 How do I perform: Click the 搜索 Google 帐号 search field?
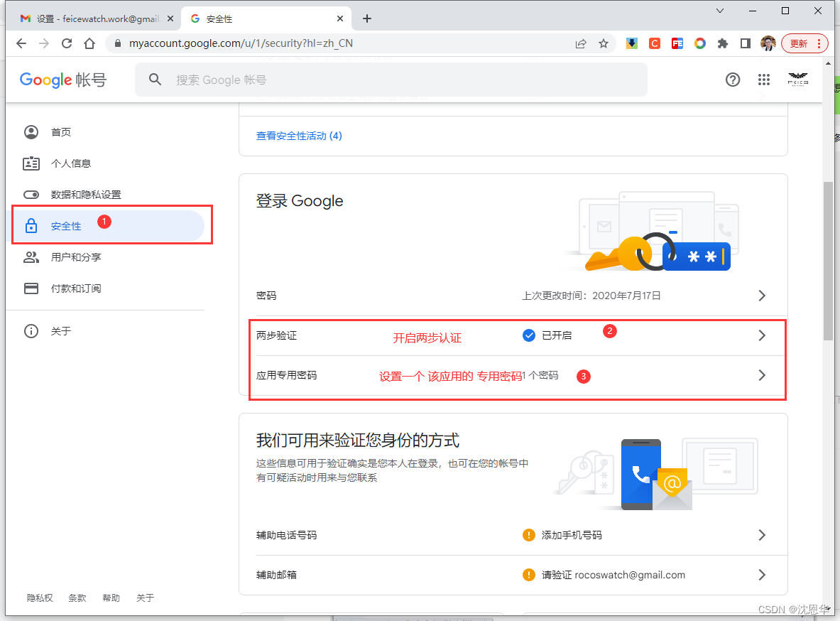click(391, 80)
